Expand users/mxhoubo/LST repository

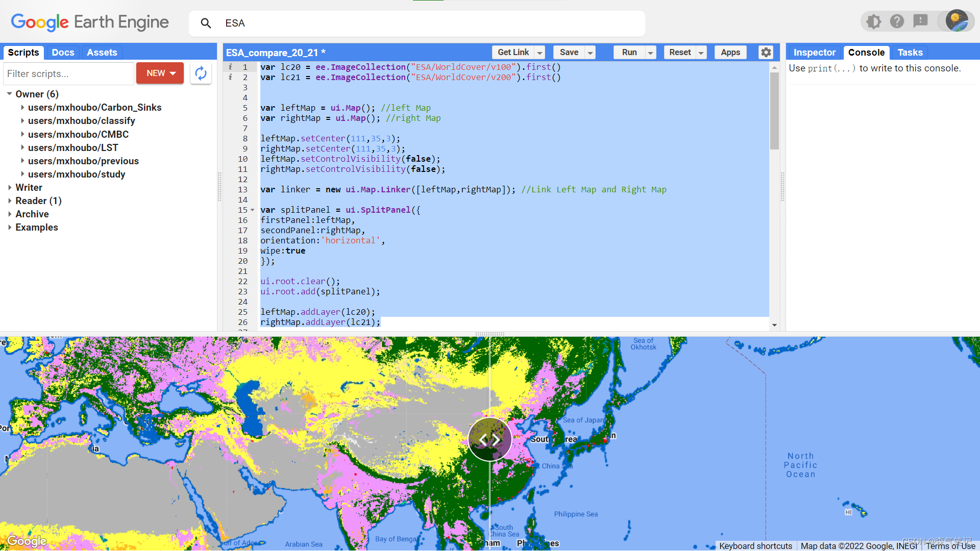tap(22, 147)
